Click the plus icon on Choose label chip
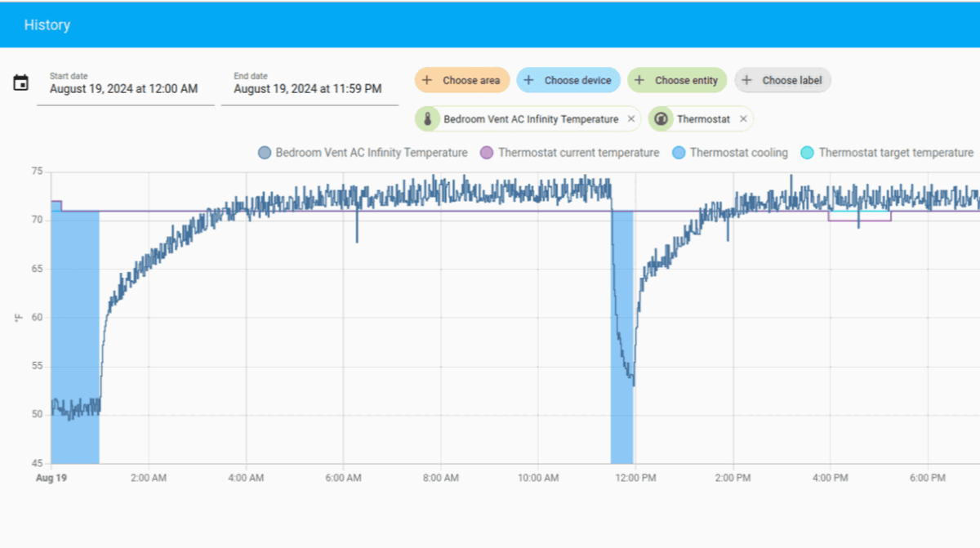 coord(747,80)
